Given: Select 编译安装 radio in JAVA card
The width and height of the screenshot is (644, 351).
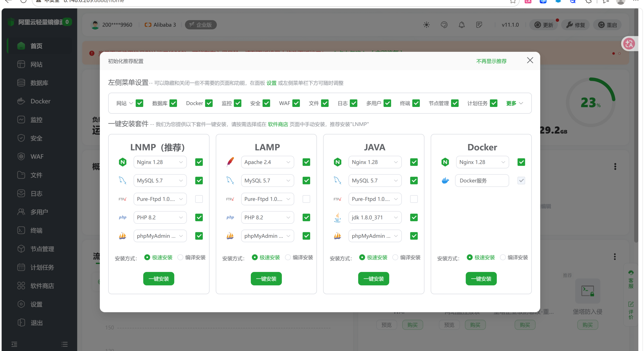Looking at the screenshot, I should 395,257.
